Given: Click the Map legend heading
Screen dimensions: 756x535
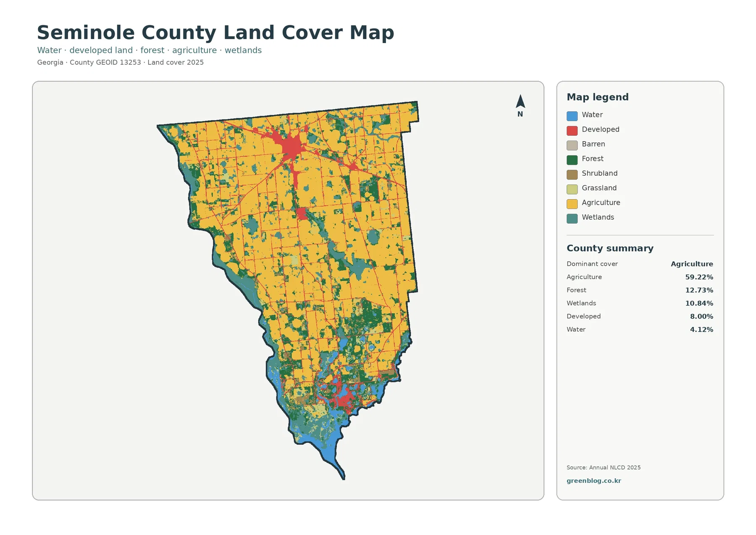Looking at the screenshot, I should coord(597,97).
